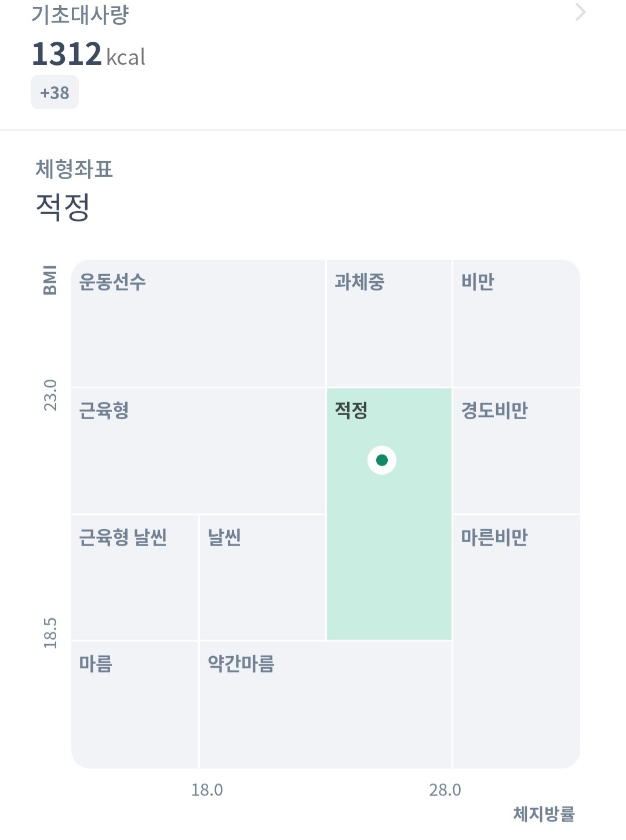
Task: Select the 운동선수 chart cell
Action: [x=198, y=323]
